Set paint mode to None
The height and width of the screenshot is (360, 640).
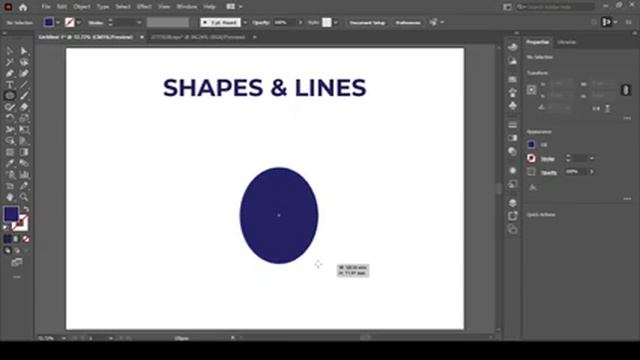26,239
